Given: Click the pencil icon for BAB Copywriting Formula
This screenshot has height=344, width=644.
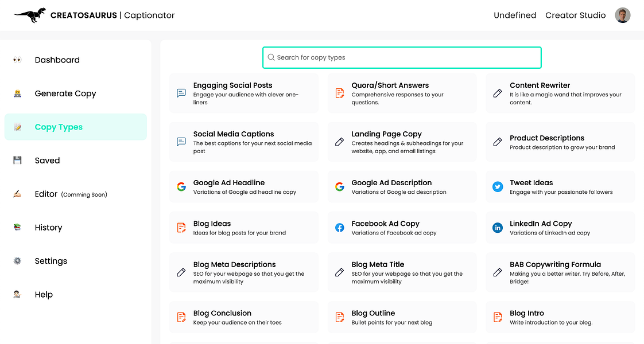Looking at the screenshot, I should coord(498,272).
